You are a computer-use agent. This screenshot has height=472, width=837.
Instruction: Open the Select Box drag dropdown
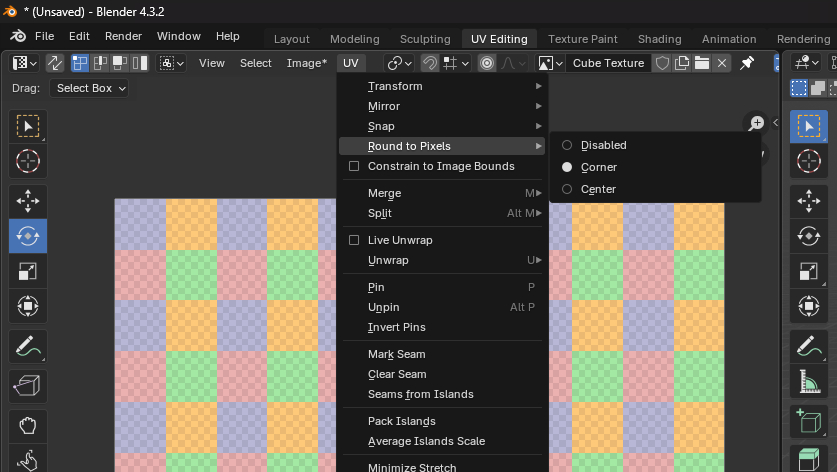(91, 88)
